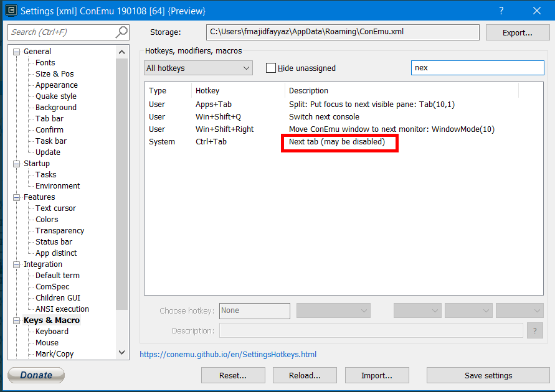
Task: Click the Hotkey column header
Action: (x=238, y=91)
